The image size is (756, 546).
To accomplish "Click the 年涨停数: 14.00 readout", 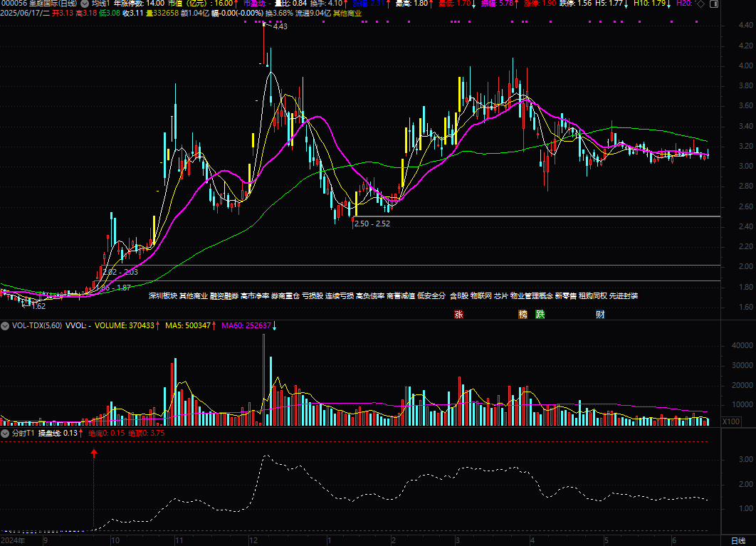I will (x=139, y=4).
